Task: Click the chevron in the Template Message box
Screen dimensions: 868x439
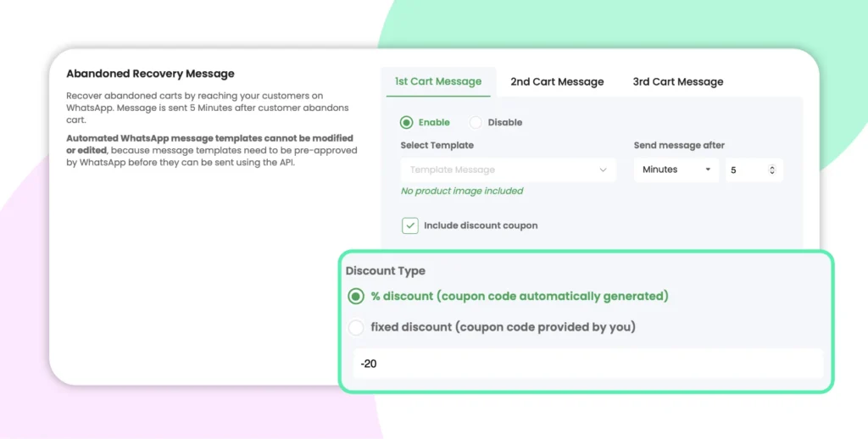Action: click(604, 169)
